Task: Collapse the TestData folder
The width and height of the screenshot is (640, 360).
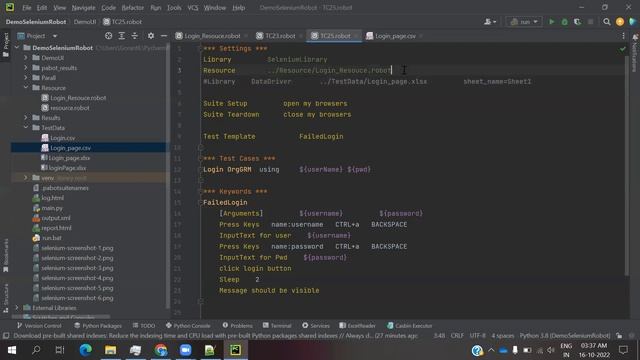Action: click(26, 127)
